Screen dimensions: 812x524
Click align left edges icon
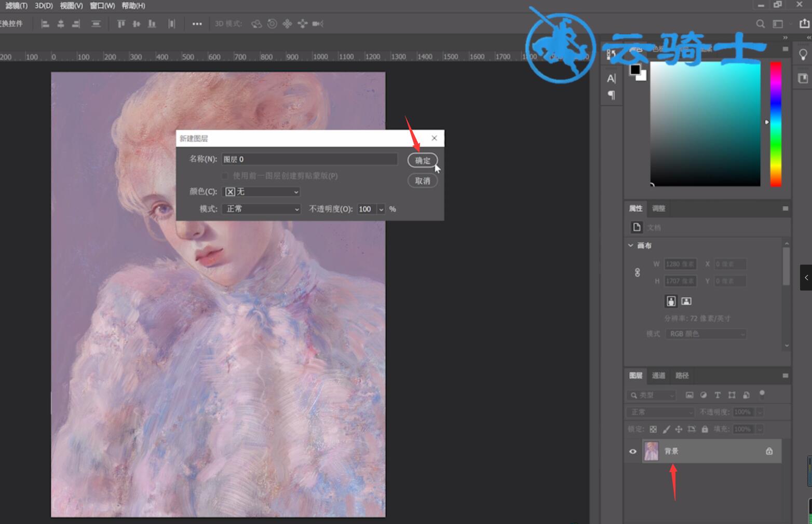(x=45, y=24)
